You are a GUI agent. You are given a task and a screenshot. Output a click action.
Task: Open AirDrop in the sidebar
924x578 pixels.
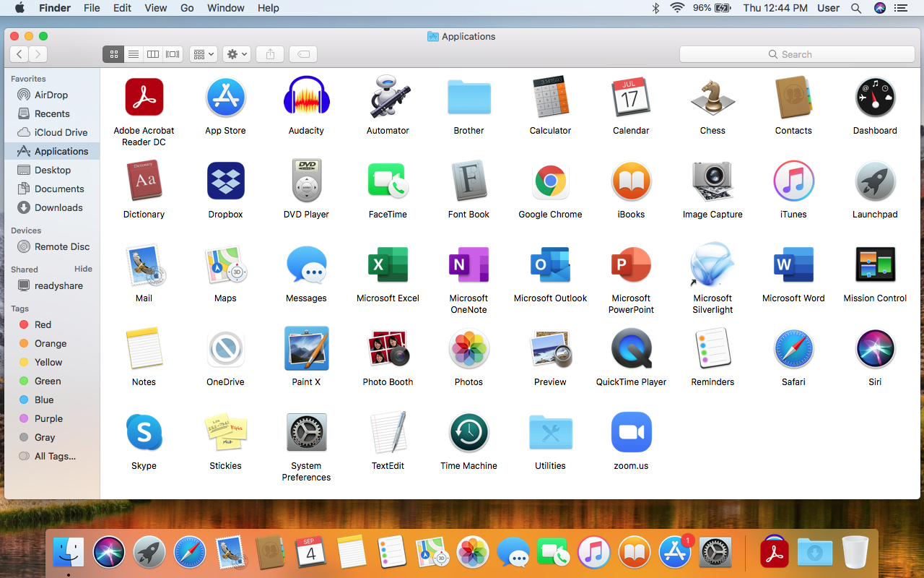52,95
